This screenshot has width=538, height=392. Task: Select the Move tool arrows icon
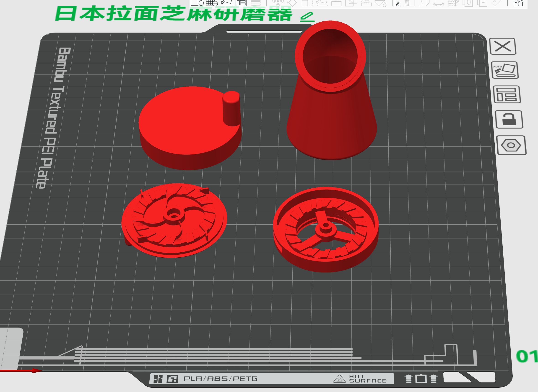(278, 3)
